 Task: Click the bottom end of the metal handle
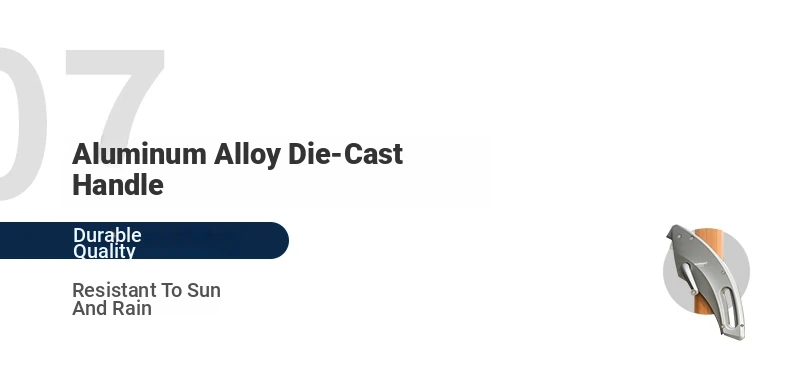coord(735,333)
